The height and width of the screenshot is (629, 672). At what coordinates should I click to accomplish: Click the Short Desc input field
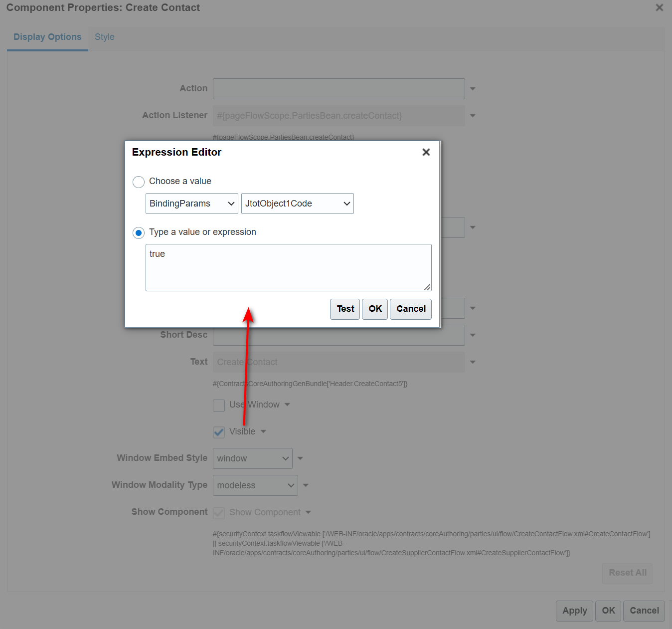pyautogui.click(x=339, y=335)
